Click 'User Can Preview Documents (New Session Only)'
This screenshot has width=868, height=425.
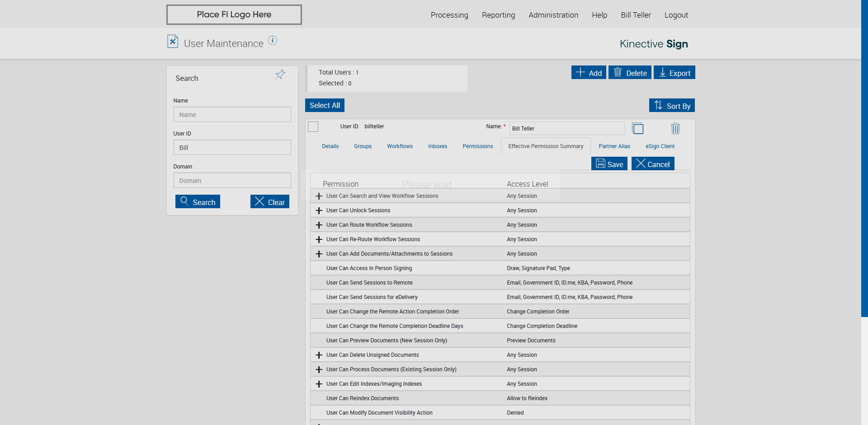pyautogui.click(x=387, y=341)
